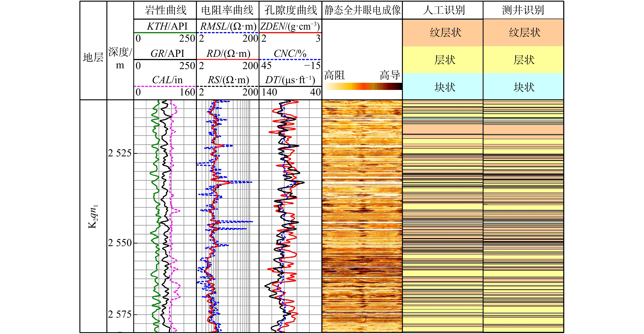Screen dimensions: 644x334
Task: Click the ZDEN density curve label
Action: pos(290,27)
